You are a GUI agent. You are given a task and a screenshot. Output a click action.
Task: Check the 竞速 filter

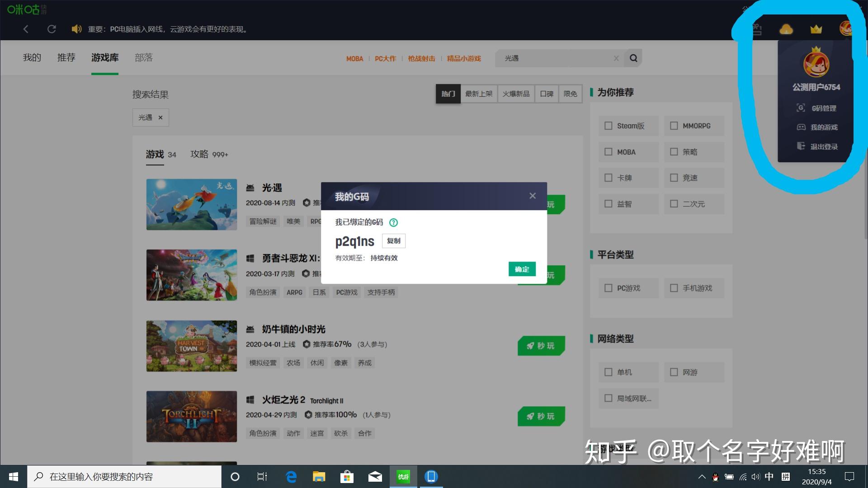pos(674,178)
